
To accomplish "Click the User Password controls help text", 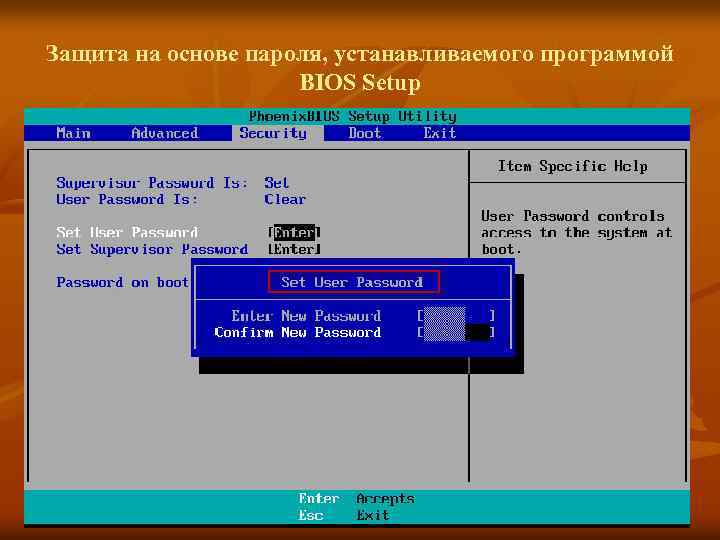I will point(576,233).
